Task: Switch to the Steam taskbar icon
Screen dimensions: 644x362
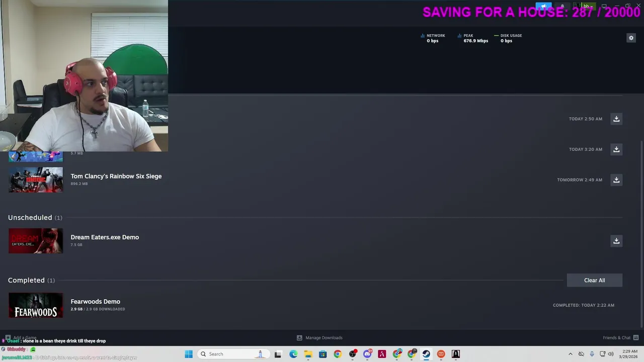Action: 426,354
